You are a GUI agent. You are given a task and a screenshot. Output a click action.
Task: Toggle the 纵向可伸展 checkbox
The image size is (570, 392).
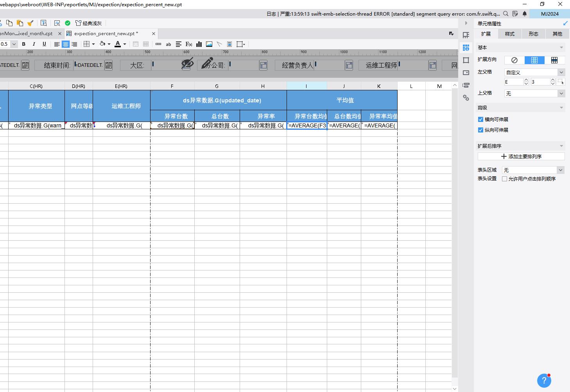tap(480, 130)
